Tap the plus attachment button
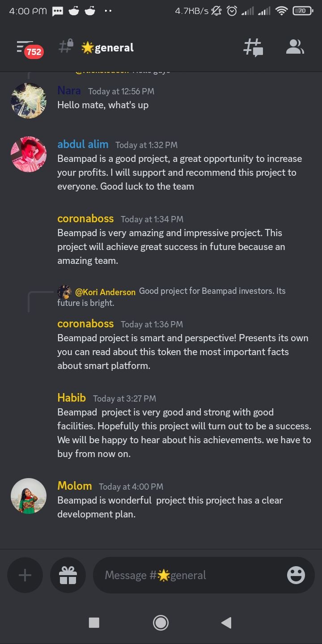 [x=25, y=575]
